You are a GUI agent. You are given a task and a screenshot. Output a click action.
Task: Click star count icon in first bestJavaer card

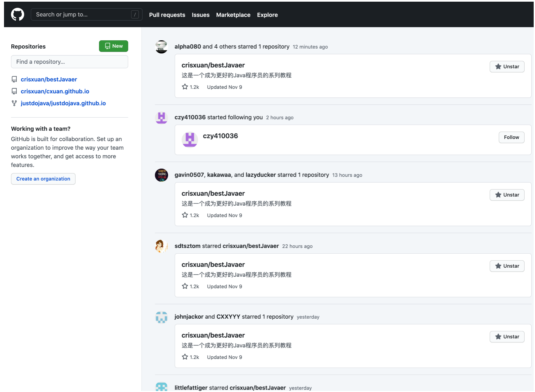[185, 87]
